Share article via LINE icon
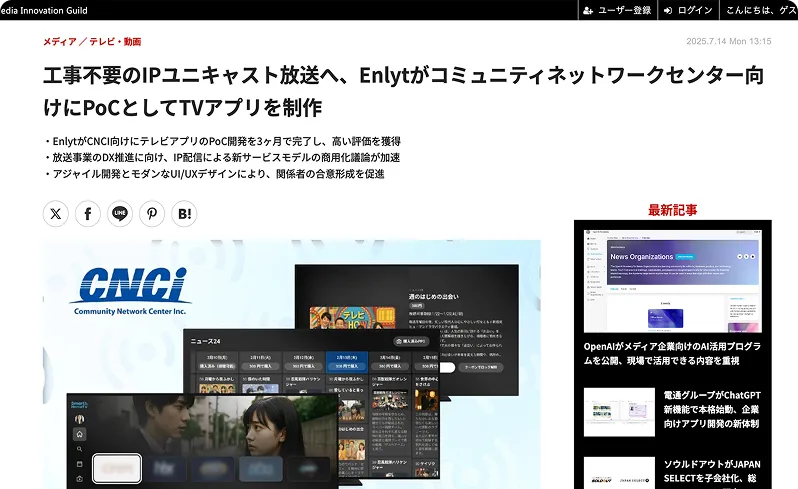 click(120, 214)
